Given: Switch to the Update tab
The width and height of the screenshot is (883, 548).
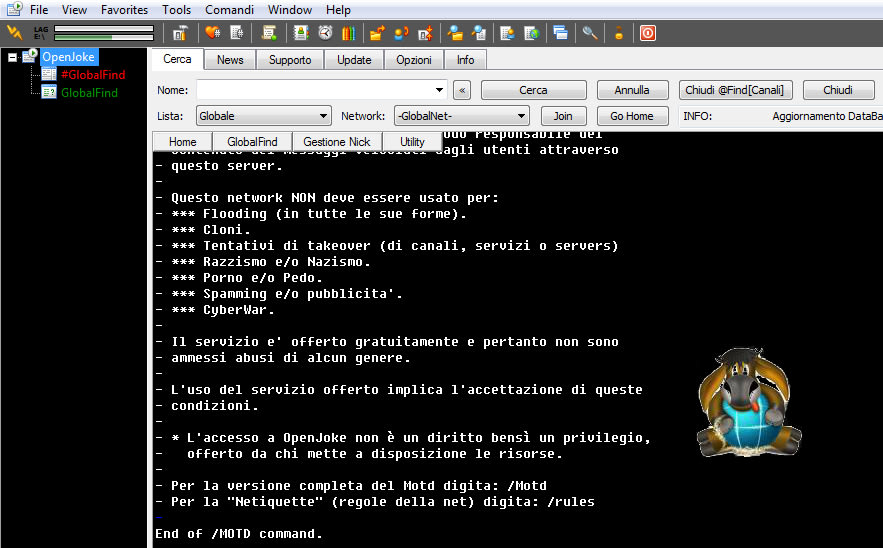Looking at the screenshot, I should pyautogui.click(x=354, y=60).
